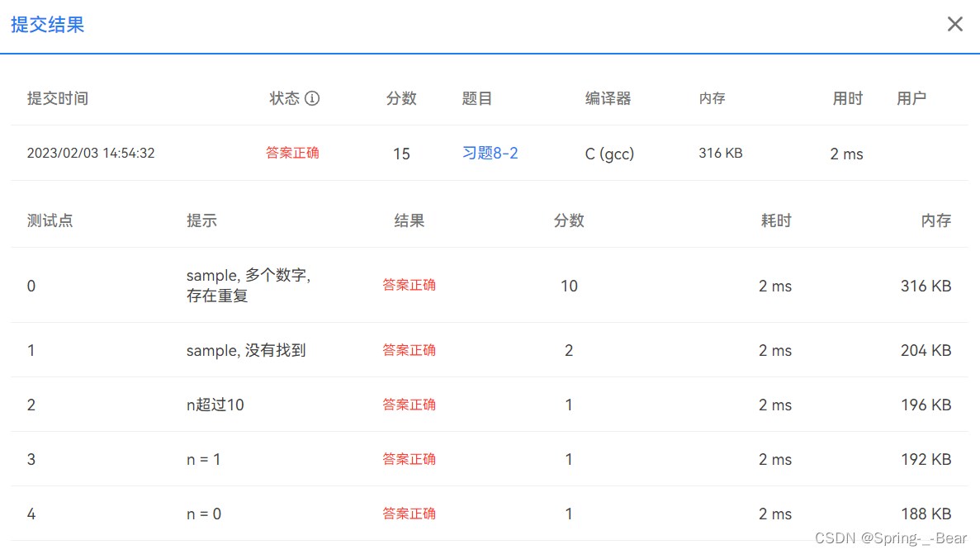
Task: Click 答案正确 result for test point 0
Action: [410, 285]
